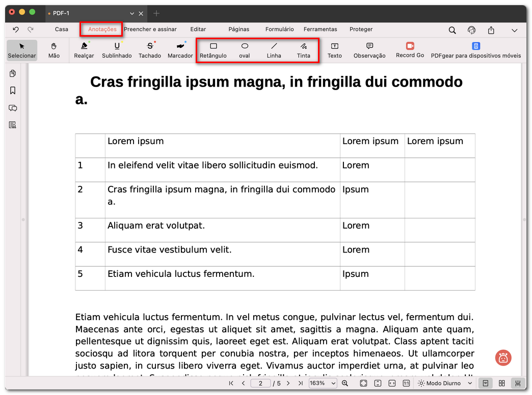
Task: Open the search magnifier in top bar
Action: pos(452,30)
